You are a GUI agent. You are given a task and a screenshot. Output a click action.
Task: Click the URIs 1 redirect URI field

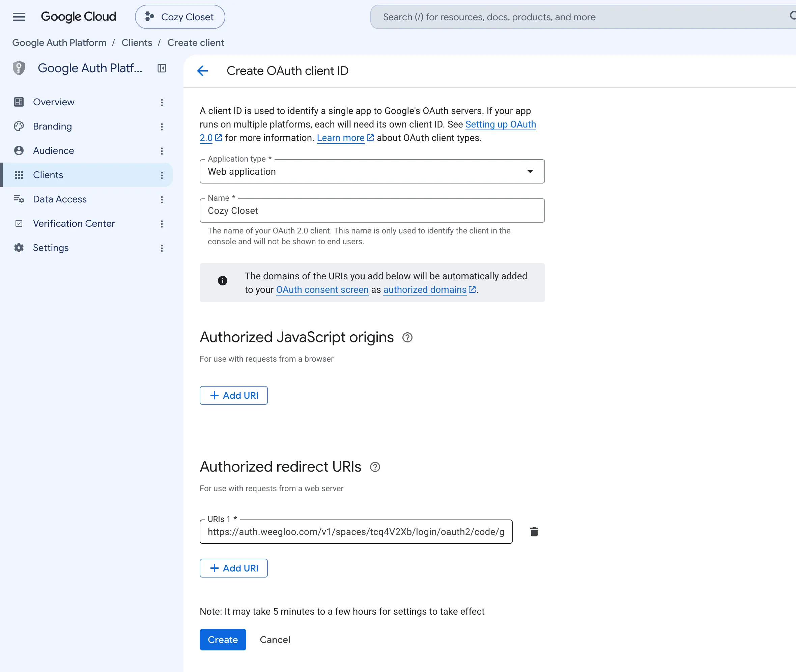pos(356,532)
